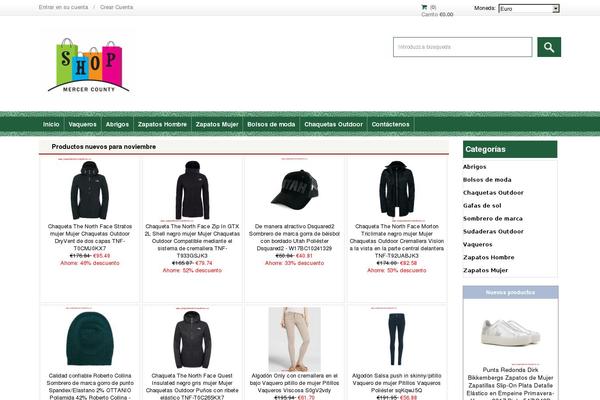This screenshot has width=600, height=400.
Task: Open Abrigos category in sidebar
Action: (474, 167)
